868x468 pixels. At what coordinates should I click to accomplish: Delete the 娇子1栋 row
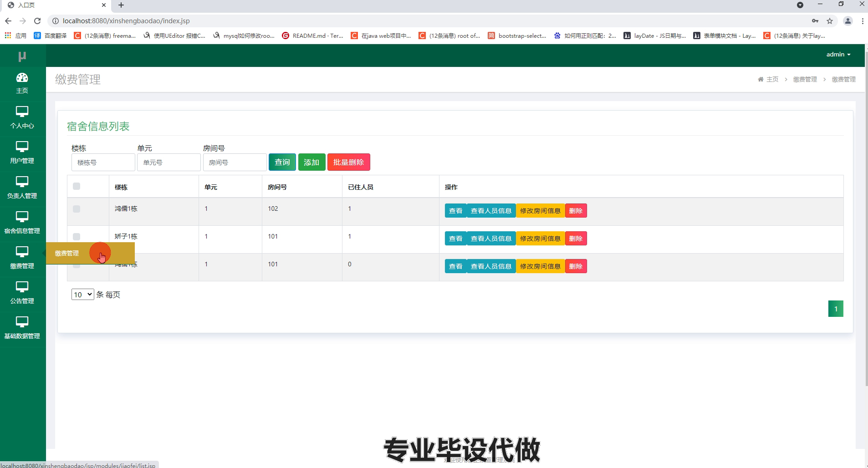pyautogui.click(x=576, y=239)
